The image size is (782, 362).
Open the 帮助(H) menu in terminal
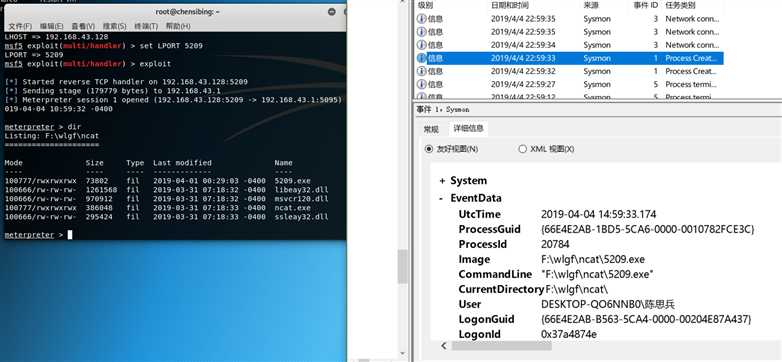point(178,26)
